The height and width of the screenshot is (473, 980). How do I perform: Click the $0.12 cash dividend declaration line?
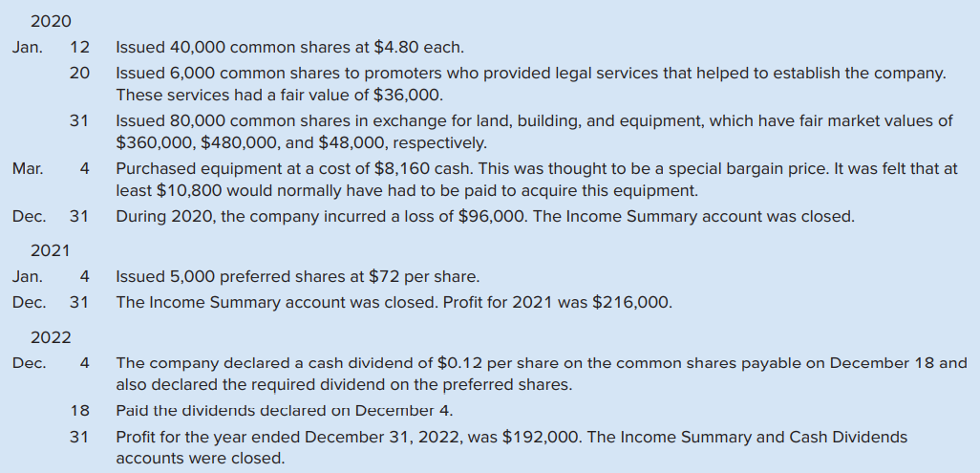pos(542,363)
